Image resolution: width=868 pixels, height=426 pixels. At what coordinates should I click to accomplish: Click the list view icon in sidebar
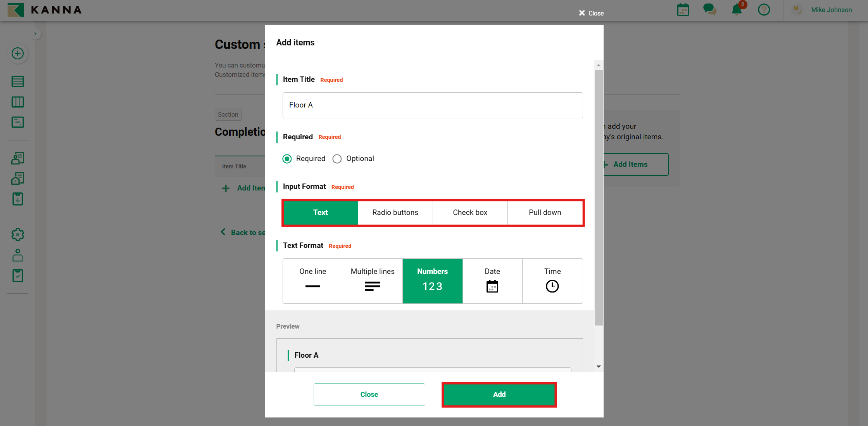click(x=17, y=81)
